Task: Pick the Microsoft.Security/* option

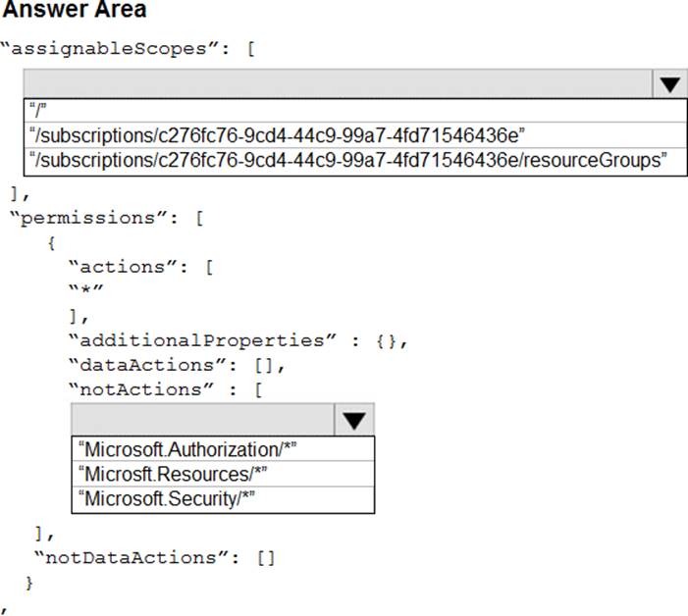Action: tap(171, 499)
